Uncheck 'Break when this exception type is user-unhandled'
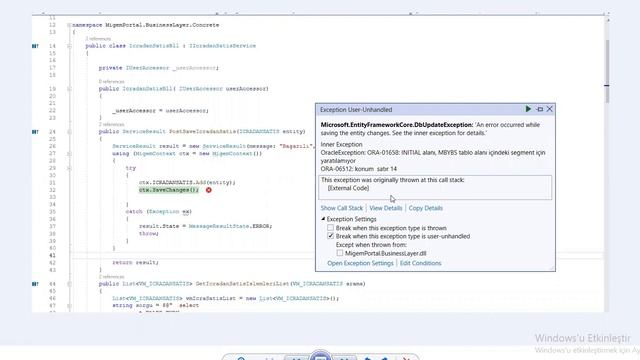 (x=331, y=236)
